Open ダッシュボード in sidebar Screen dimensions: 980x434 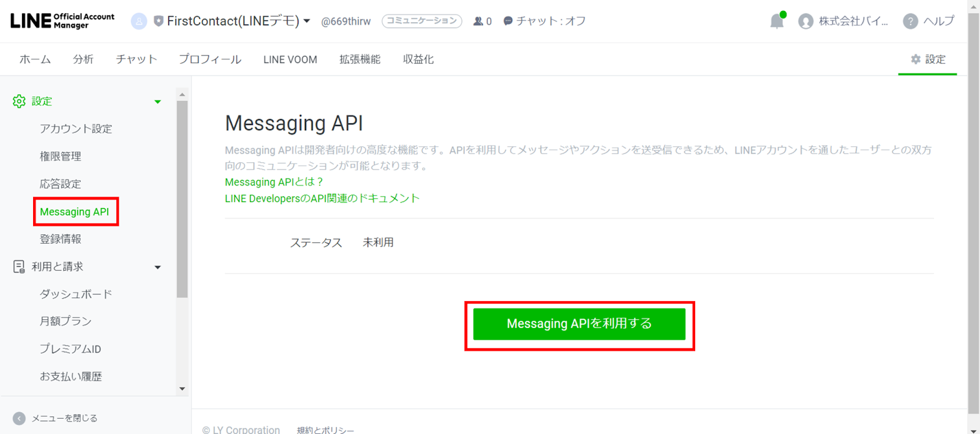[76, 294]
